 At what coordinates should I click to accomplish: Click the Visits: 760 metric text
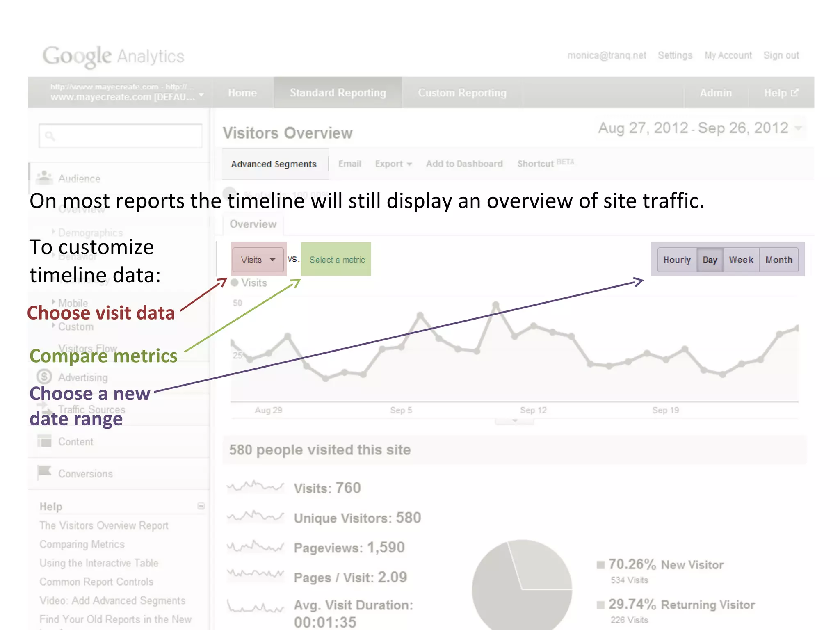coord(327,488)
